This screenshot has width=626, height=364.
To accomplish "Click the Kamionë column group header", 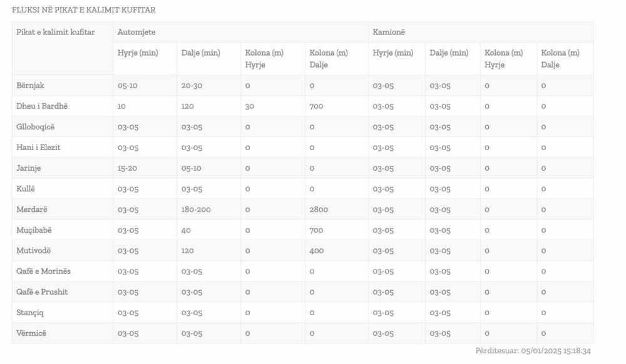I will (389, 32).
